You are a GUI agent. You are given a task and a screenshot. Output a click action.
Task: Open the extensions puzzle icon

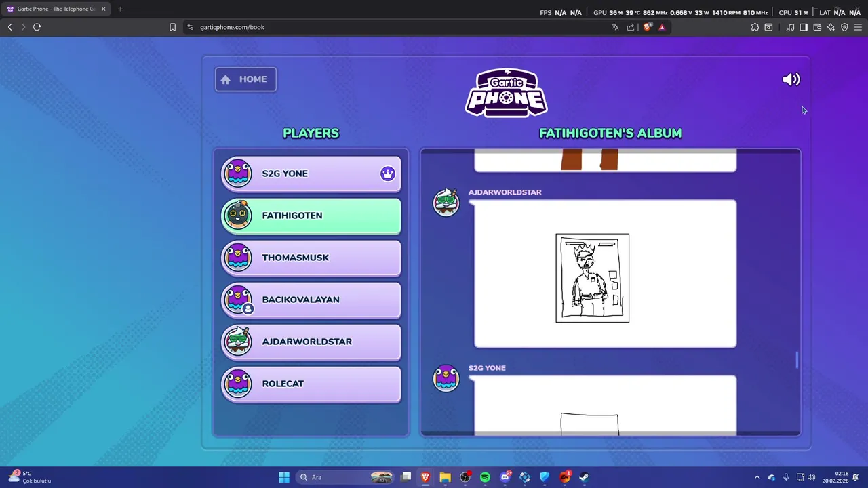pos(755,27)
